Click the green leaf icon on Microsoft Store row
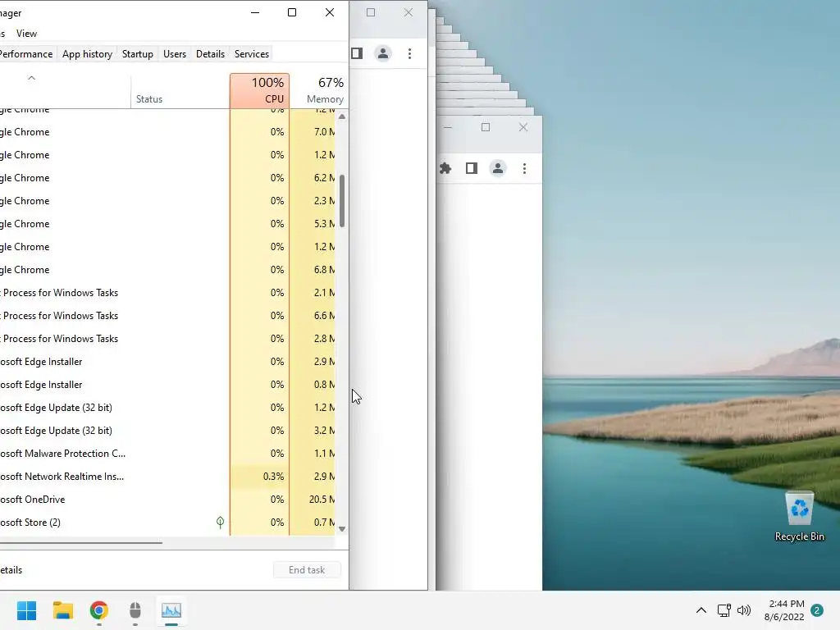 pos(220,523)
